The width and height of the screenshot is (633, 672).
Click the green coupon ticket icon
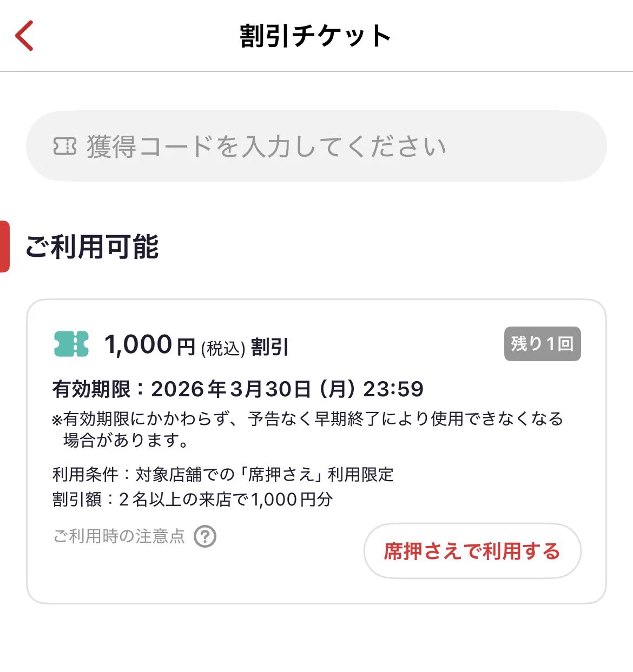(71, 344)
